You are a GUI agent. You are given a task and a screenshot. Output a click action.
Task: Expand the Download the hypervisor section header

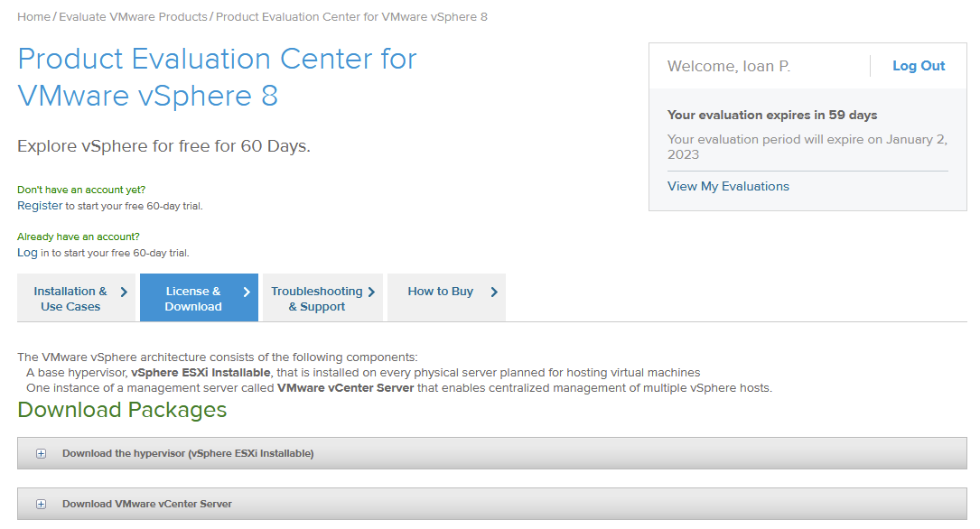(x=188, y=454)
